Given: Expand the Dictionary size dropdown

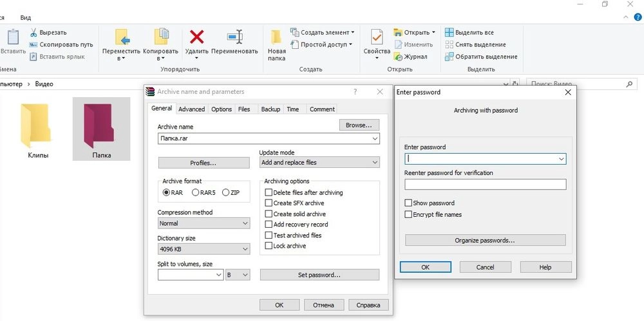Looking at the screenshot, I should click(x=204, y=249).
